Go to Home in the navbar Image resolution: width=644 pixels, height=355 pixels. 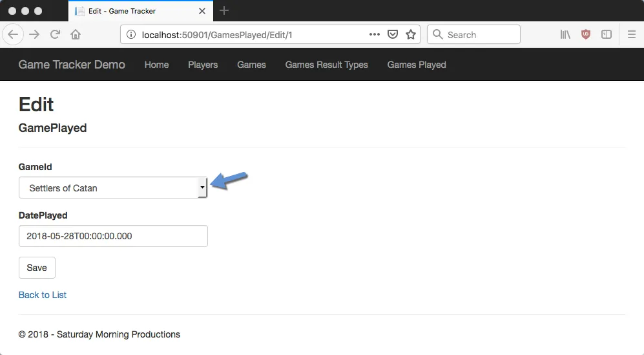[x=156, y=65]
